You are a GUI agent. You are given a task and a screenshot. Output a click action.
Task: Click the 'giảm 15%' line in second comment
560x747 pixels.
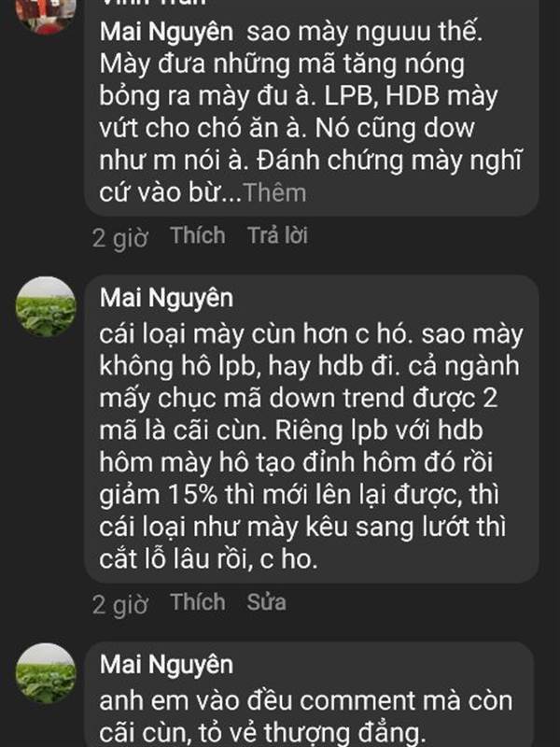point(299,495)
